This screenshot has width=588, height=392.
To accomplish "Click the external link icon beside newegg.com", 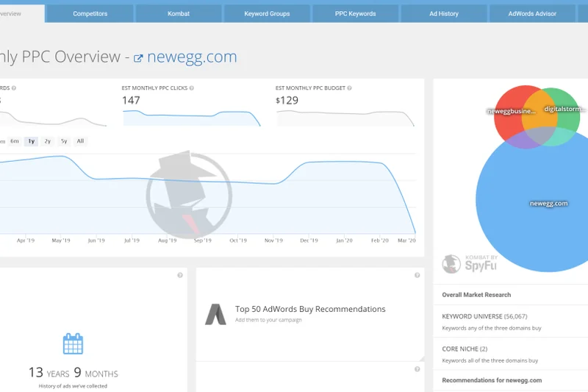I will pyautogui.click(x=137, y=58).
